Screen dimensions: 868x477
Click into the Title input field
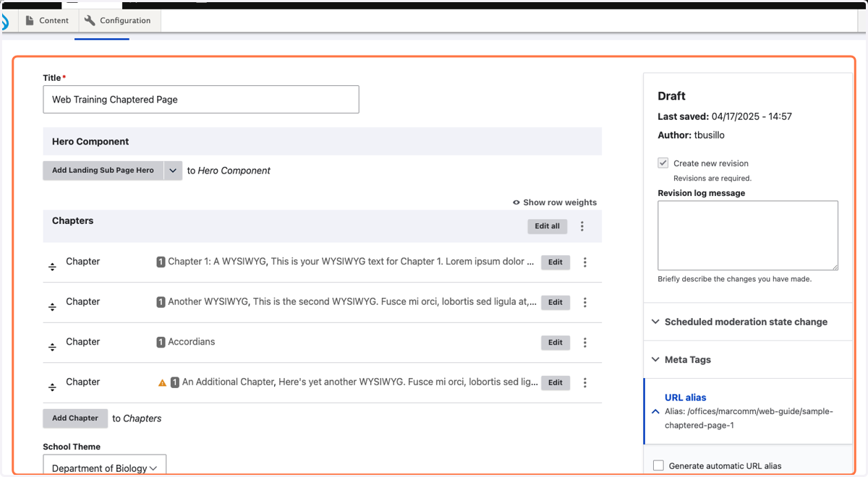pyautogui.click(x=201, y=100)
